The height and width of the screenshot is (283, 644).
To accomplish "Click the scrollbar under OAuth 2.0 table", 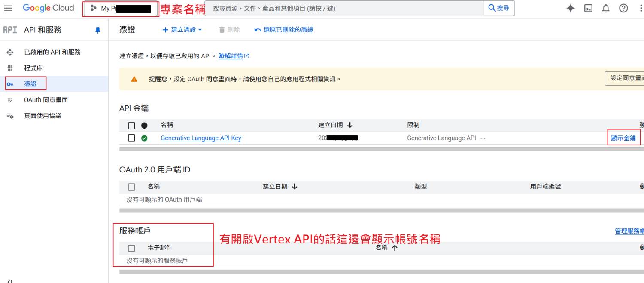I will pos(382,211).
